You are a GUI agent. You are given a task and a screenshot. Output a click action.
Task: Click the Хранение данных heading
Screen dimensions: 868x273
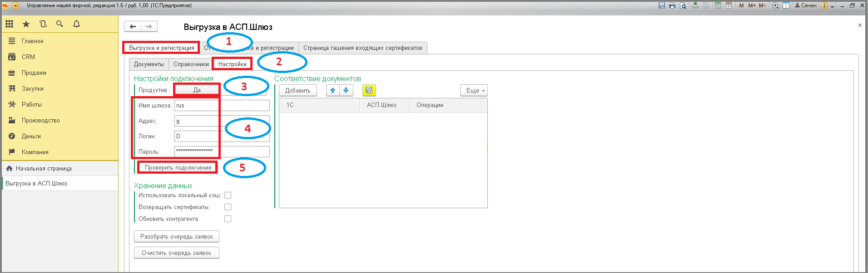(163, 185)
